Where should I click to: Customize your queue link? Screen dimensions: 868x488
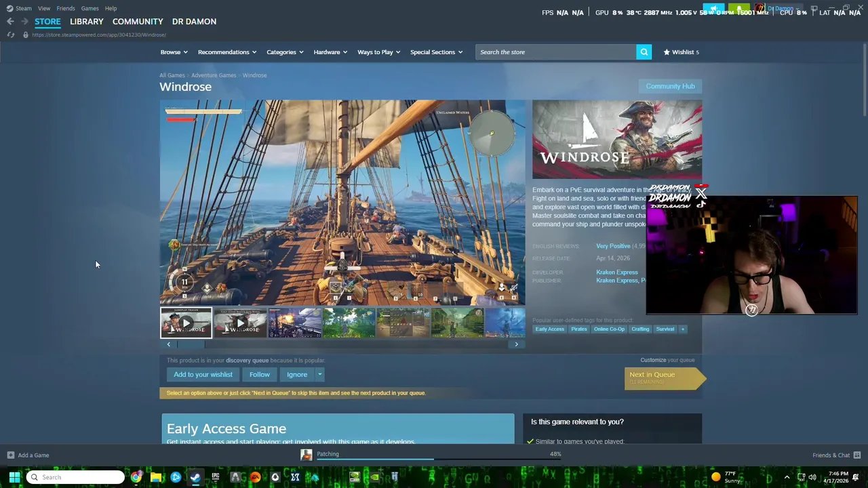(x=653, y=360)
